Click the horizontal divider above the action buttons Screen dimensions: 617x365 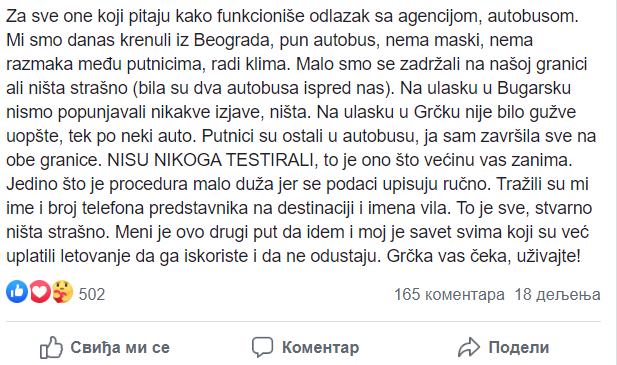(x=303, y=321)
